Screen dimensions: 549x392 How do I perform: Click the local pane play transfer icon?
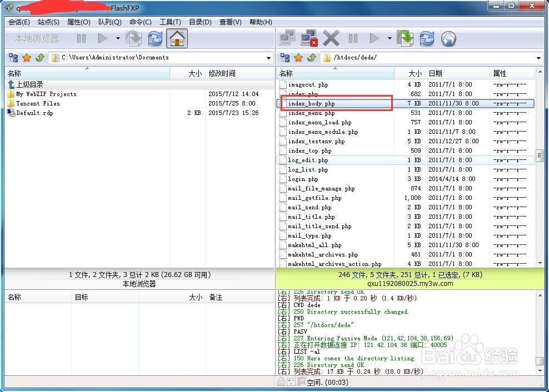[103, 38]
